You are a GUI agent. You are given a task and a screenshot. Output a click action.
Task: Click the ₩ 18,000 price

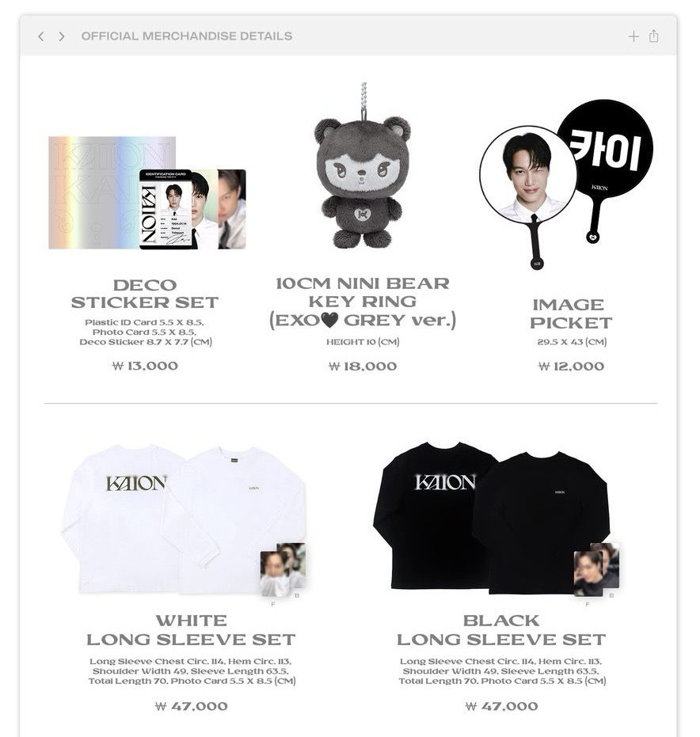coord(363,367)
